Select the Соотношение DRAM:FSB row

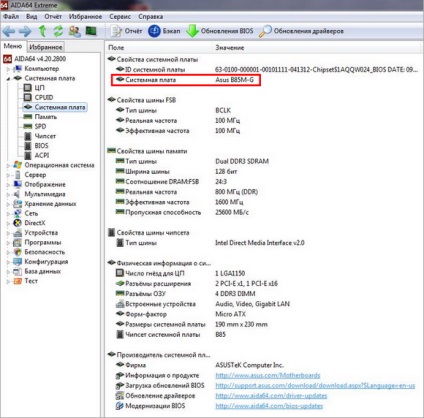coord(171,182)
